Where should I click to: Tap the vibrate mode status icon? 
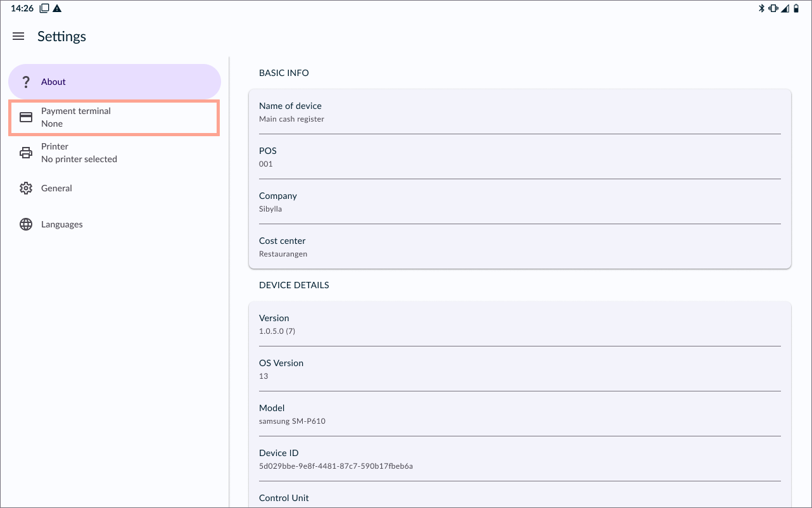773,8
